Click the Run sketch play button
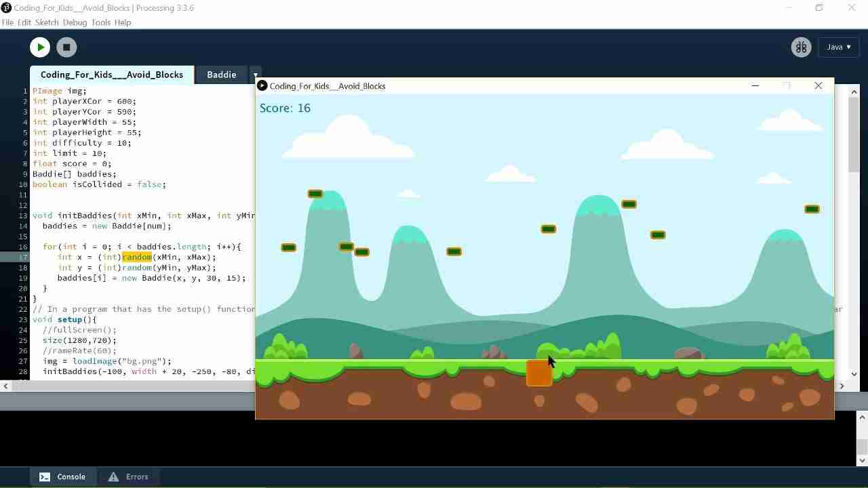 click(40, 47)
